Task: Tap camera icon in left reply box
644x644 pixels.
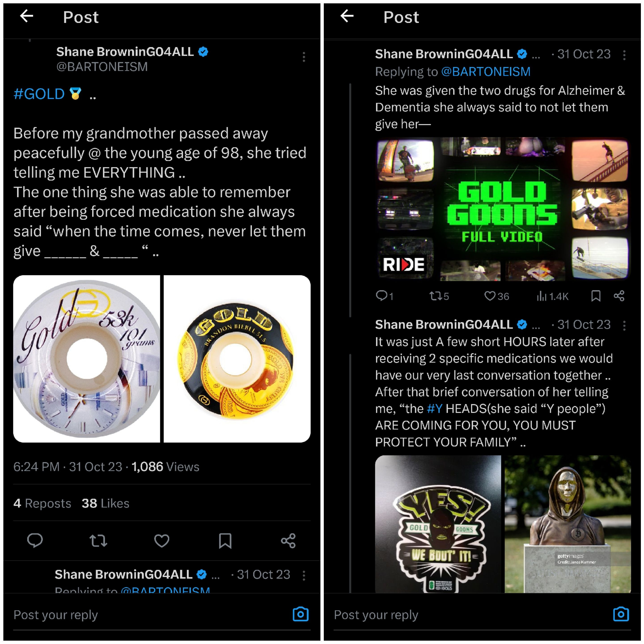Action: [x=301, y=614]
